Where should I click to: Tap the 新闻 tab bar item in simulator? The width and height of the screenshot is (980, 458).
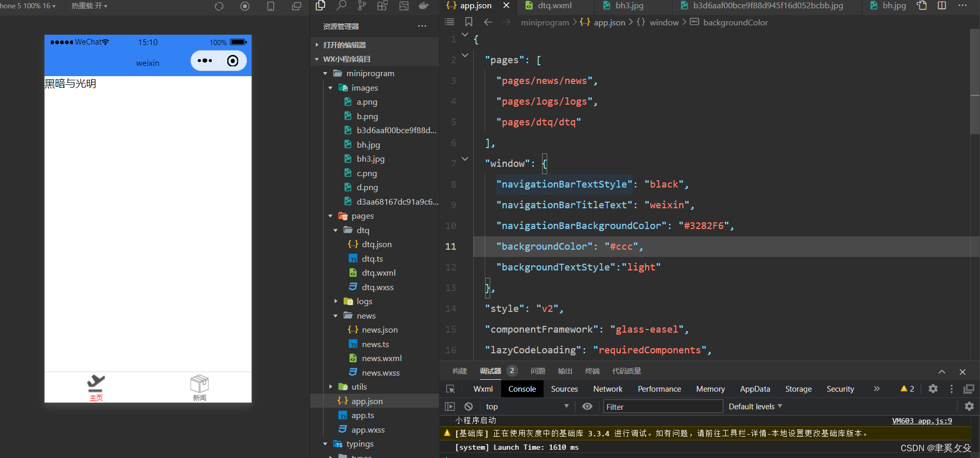coord(199,388)
